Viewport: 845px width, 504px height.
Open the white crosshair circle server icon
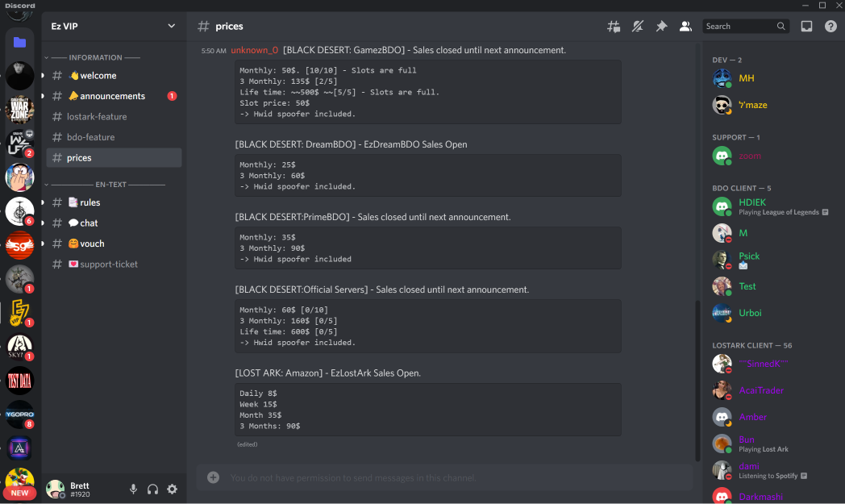click(x=20, y=211)
